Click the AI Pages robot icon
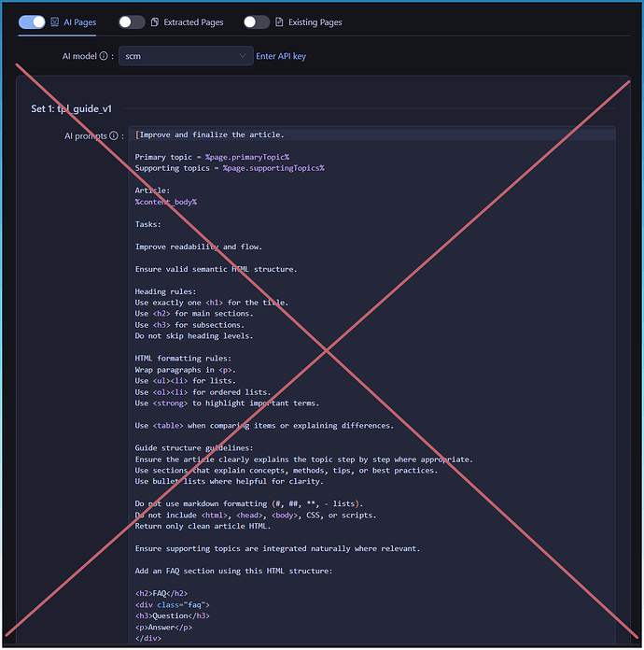 point(55,21)
